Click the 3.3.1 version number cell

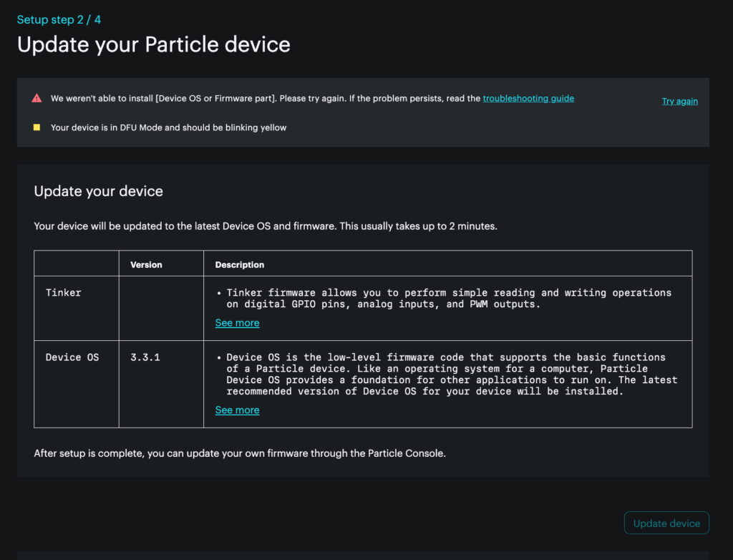pyautogui.click(x=145, y=357)
